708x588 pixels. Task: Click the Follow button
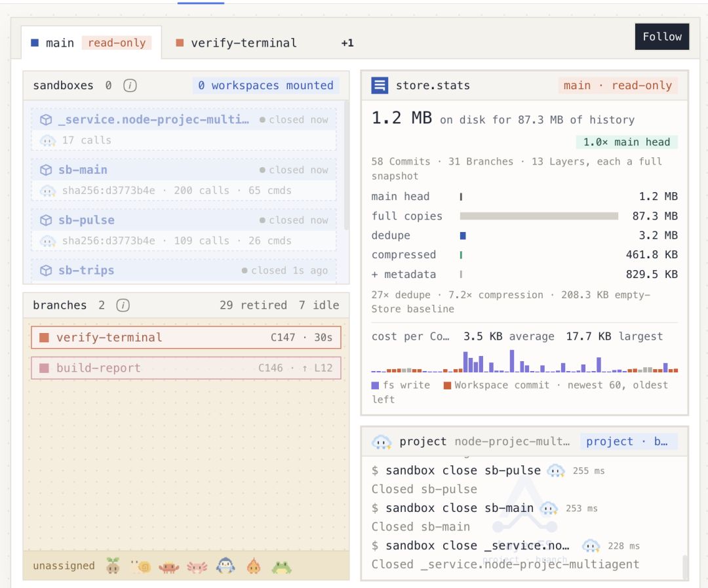pyautogui.click(x=662, y=37)
